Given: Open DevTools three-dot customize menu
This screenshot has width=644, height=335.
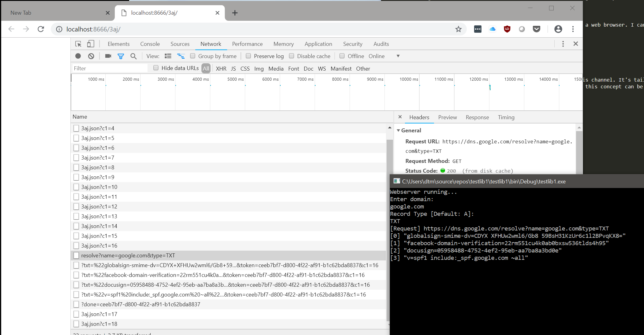Looking at the screenshot, I should point(563,44).
